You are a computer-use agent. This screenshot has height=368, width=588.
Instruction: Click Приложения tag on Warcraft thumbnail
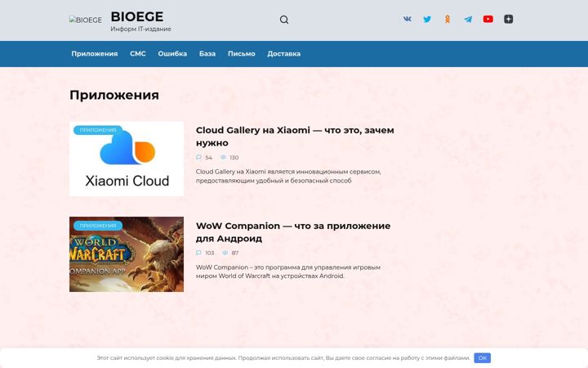[x=98, y=226]
